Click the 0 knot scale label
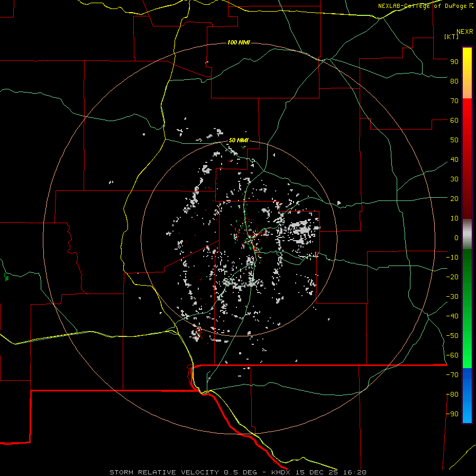This screenshot has width=476, height=476. pos(456,237)
